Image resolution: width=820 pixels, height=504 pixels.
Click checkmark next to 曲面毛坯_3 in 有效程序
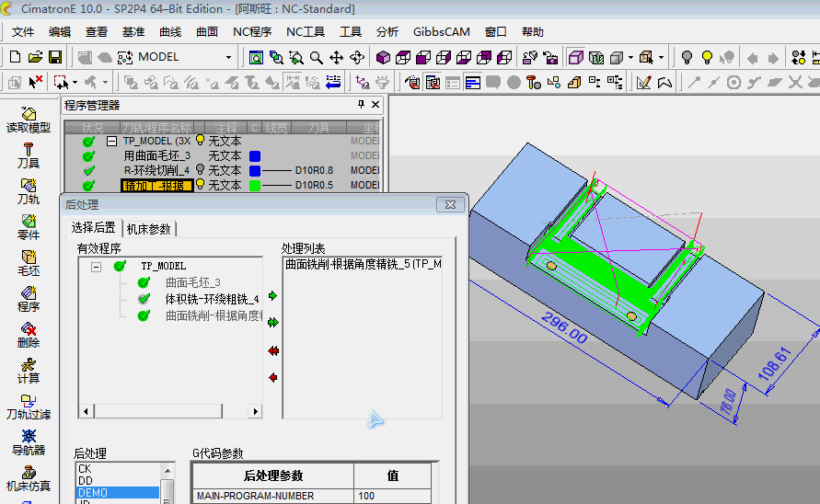(x=144, y=283)
